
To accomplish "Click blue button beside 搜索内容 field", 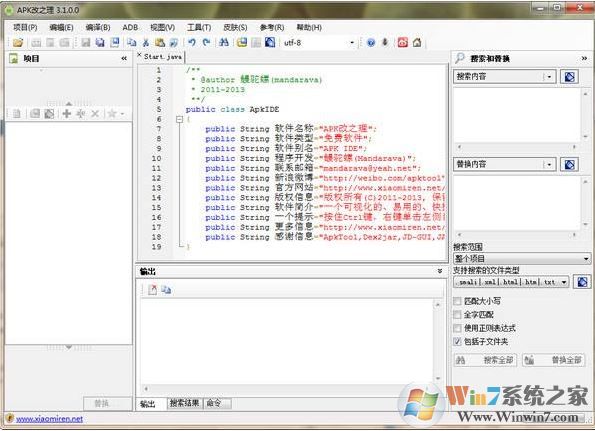I will click(x=569, y=77).
